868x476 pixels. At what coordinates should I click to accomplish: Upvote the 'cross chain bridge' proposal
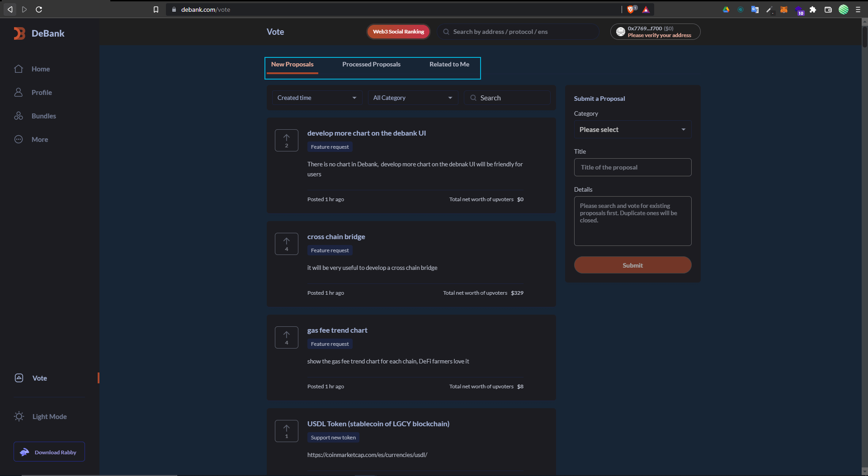[286, 244]
